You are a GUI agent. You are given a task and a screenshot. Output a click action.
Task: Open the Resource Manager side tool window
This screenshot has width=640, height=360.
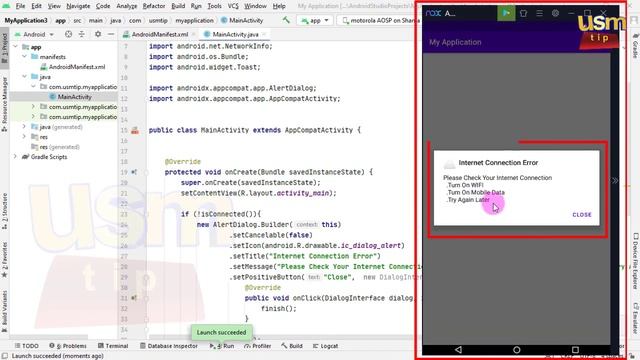click(x=4, y=104)
